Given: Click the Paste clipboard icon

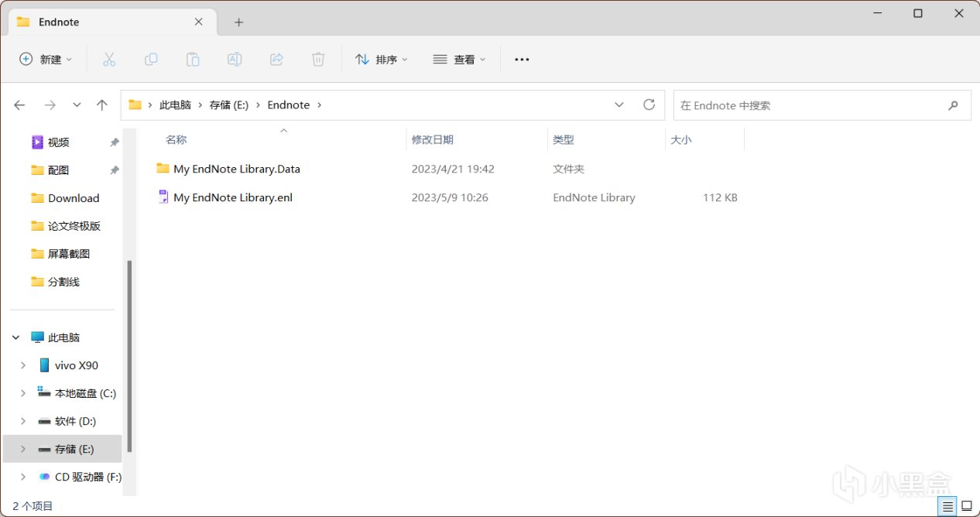Looking at the screenshot, I should pos(193,60).
